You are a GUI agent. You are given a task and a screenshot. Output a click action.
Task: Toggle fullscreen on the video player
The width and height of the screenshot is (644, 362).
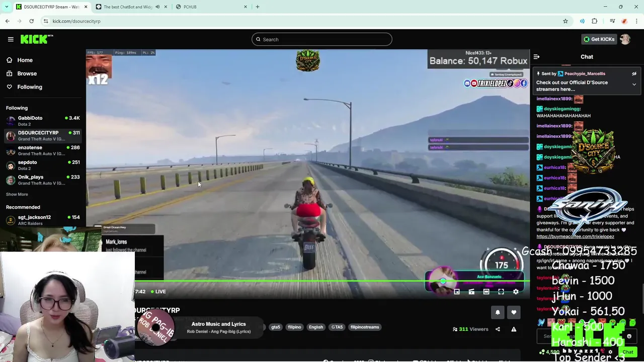tap(501, 292)
